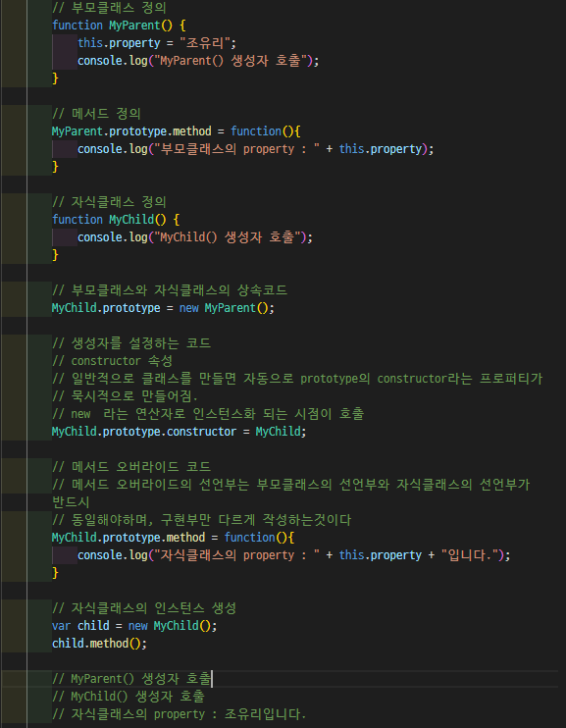This screenshot has width=566, height=728.
Task: Click the comment line starting with "// 동일해야하며"
Action: click(201, 520)
